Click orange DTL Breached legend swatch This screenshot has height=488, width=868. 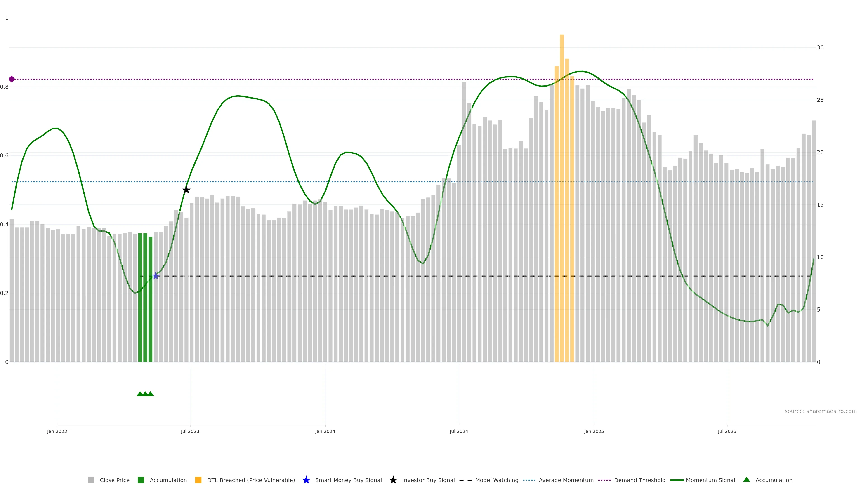(x=198, y=480)
